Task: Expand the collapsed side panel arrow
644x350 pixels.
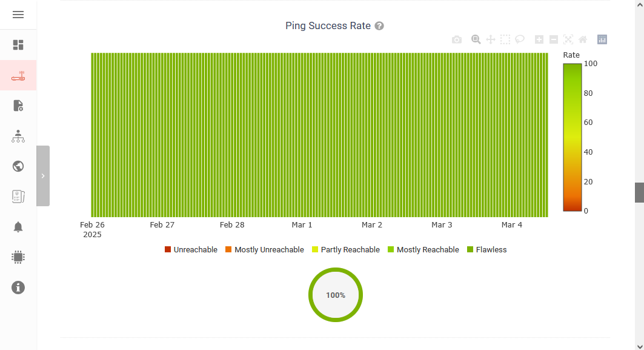Action: coord(43,176)
